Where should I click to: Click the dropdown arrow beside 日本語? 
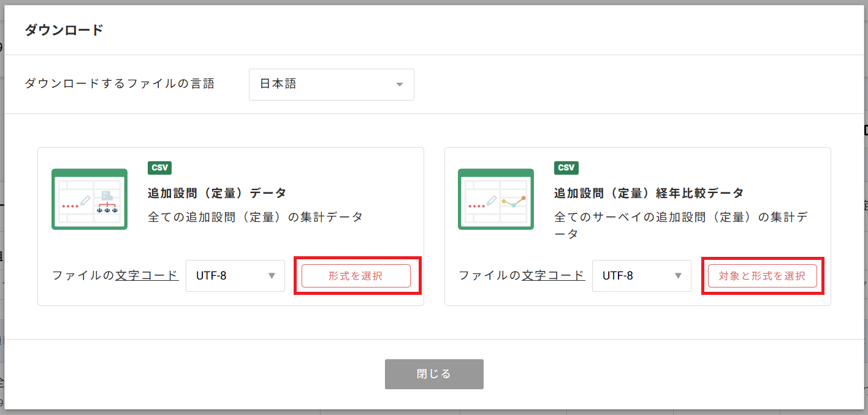(401, 84)
